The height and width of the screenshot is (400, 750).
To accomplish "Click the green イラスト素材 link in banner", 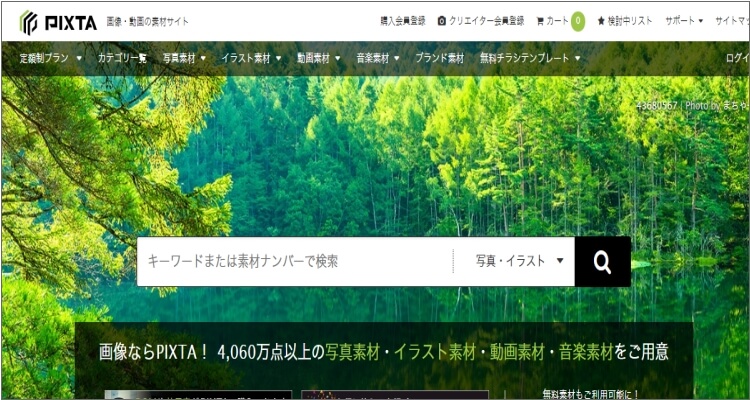I will tap(435, 353).
